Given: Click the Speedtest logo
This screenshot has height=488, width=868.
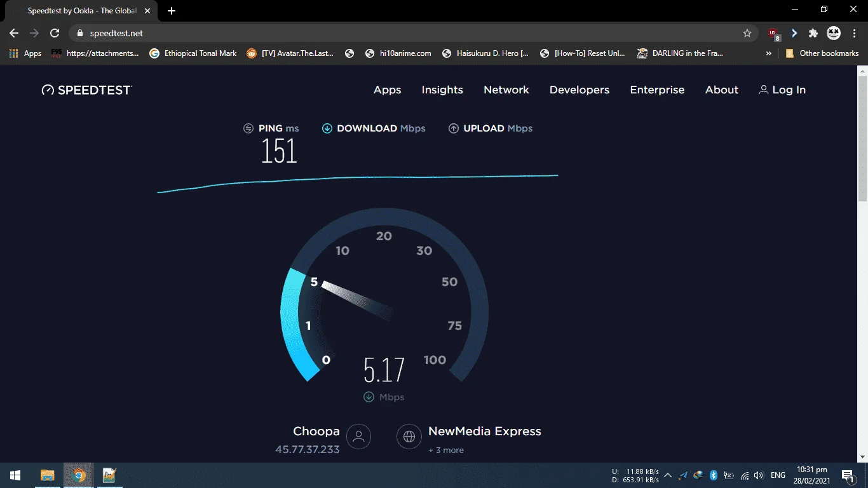Looking at the screenshot, I should tap(86, 90).
